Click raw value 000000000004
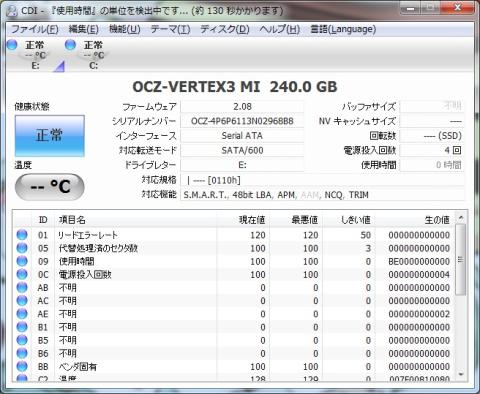 click(x=419, y=275)
